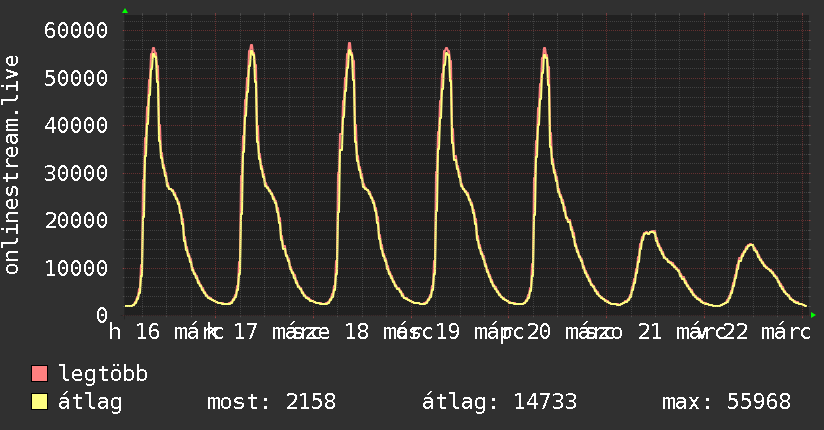
Task: Click the legtöbb legend label
Action: click(103, 374)
